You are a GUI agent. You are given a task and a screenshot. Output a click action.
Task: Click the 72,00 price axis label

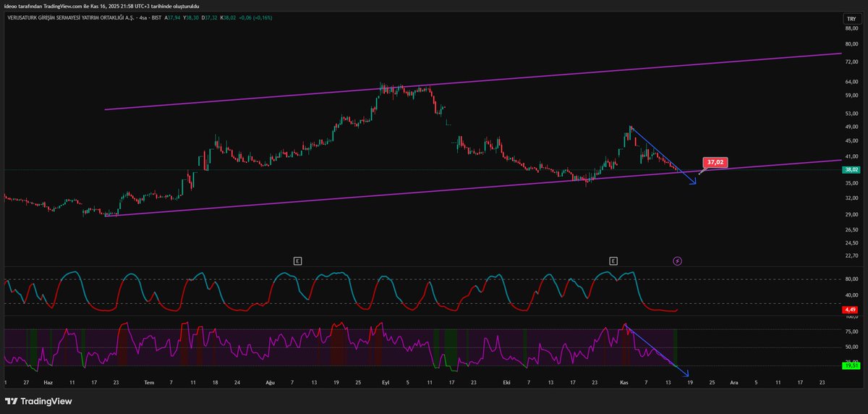pyautogui.click(x=851, y=62)
